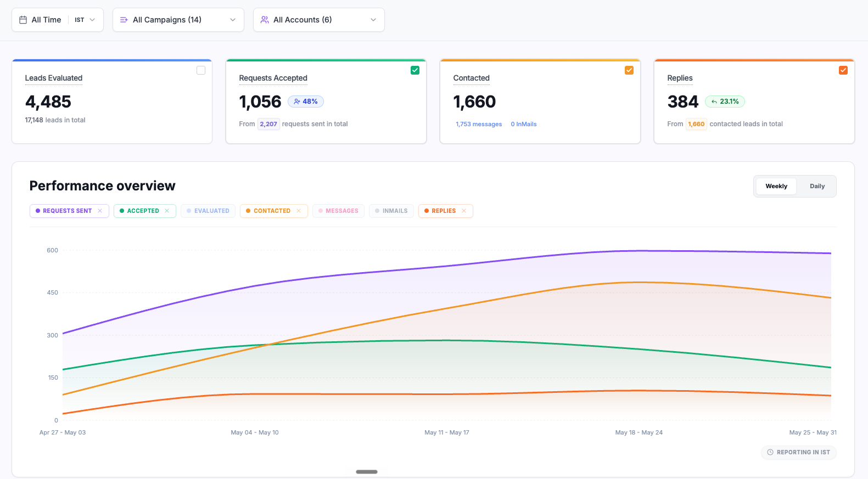Uncheck the Requests Accepted card checkbox

pyautogui.click(x=415, y=70)
